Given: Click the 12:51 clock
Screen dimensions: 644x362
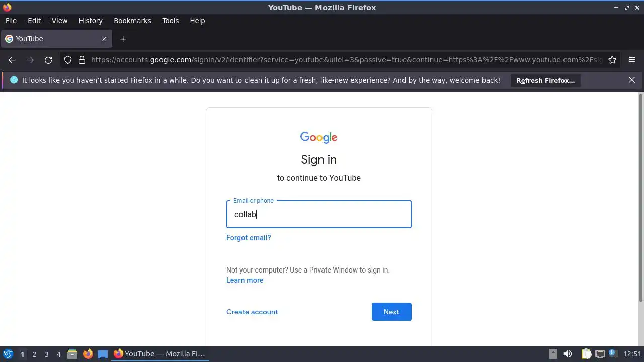Looking at the screenshot, I should [632, 354].
